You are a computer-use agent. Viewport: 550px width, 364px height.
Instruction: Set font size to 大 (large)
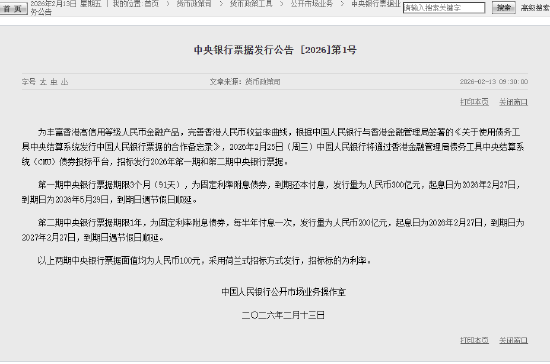43,82
